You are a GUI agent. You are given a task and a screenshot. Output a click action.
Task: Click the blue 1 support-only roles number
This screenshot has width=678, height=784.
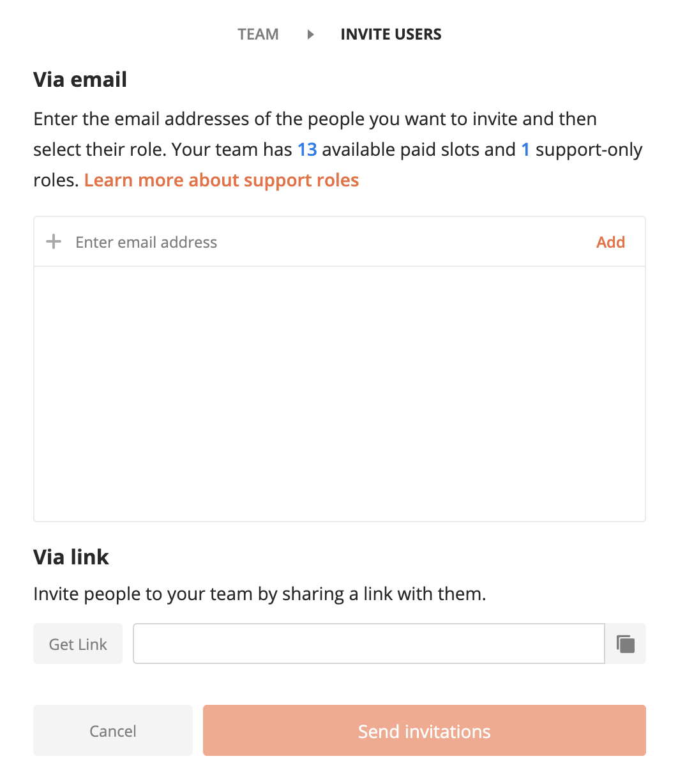click(525, 150)
